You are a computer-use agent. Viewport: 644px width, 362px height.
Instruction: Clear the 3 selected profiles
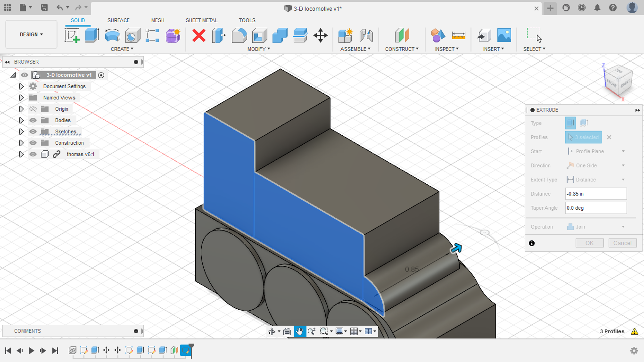coord(609,137)
